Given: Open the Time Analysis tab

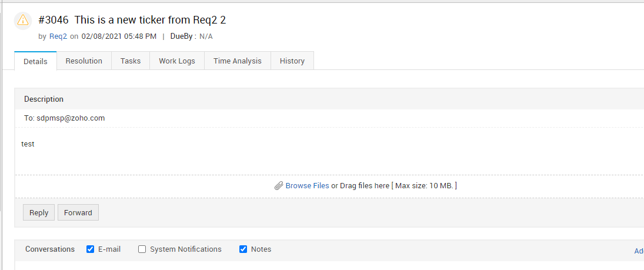Looking at the screenshot, I should (x=238, y=61).
